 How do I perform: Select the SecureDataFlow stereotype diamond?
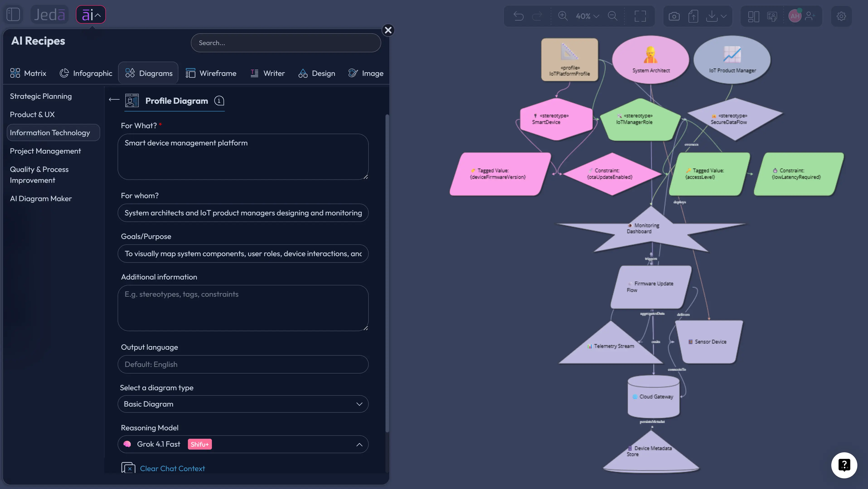pyautogui.click(x=735, y=119)
